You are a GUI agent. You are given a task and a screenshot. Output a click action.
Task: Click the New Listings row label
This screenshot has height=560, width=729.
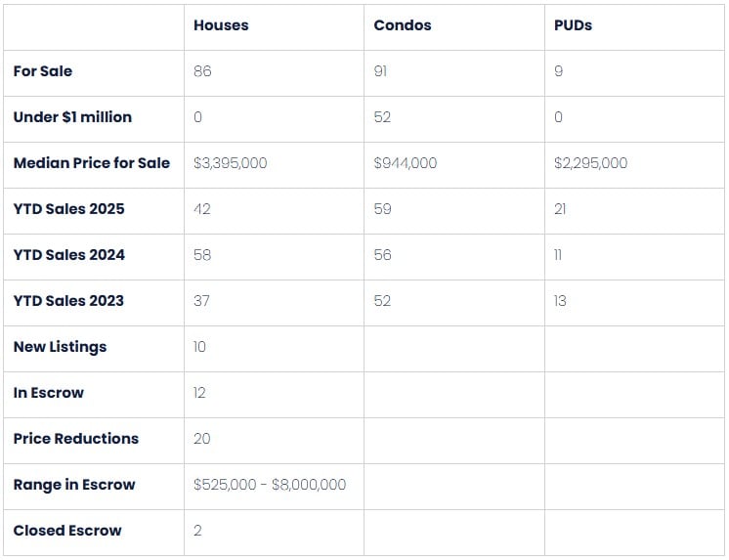[60, 347]
